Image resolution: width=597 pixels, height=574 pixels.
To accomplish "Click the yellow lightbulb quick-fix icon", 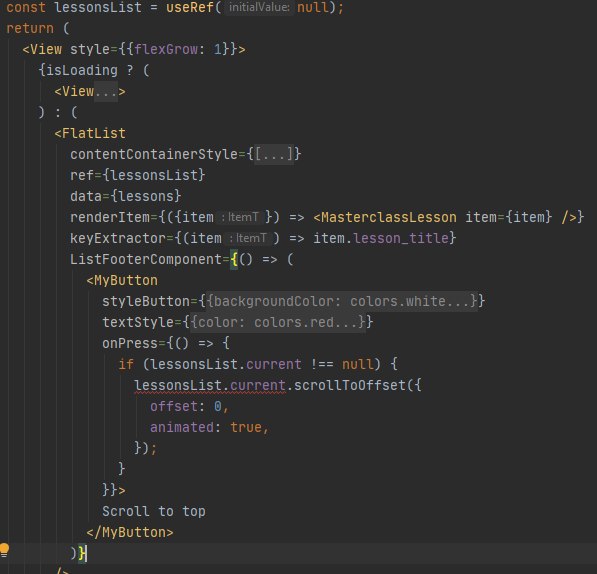I will pyautogui.click(x=4, y=550).
